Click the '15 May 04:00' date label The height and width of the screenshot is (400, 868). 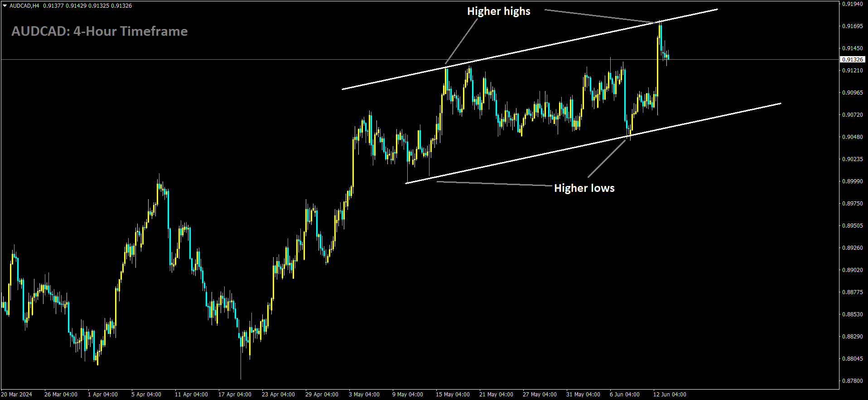click(x=453, y=395)
